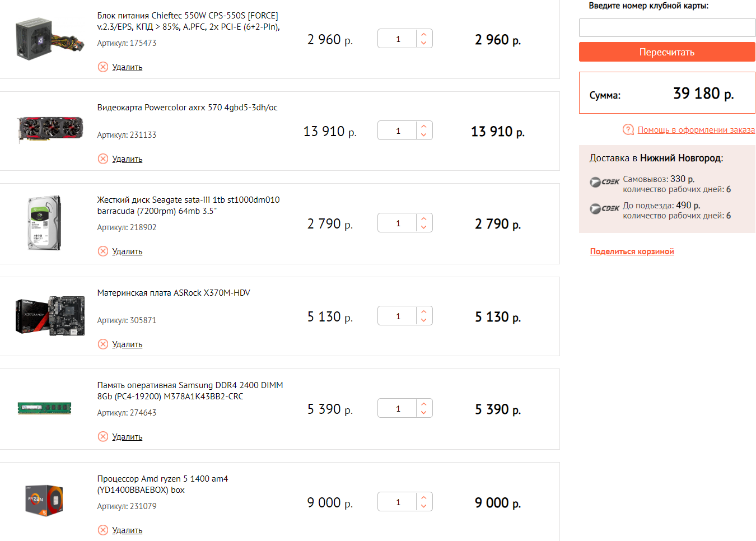Increase the Chieftec power supply quantity
The width and height of the screenshot is (756, 541).
point(424,35)
